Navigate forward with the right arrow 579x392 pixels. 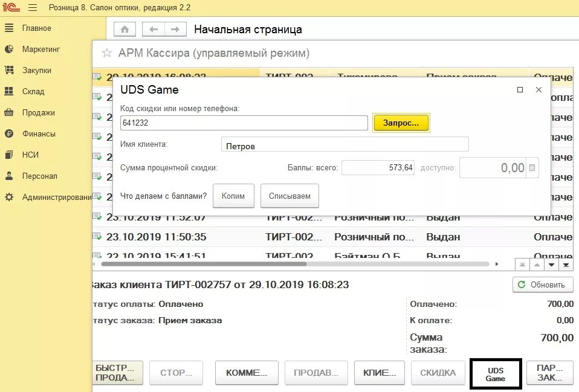[x=175, y=29]
